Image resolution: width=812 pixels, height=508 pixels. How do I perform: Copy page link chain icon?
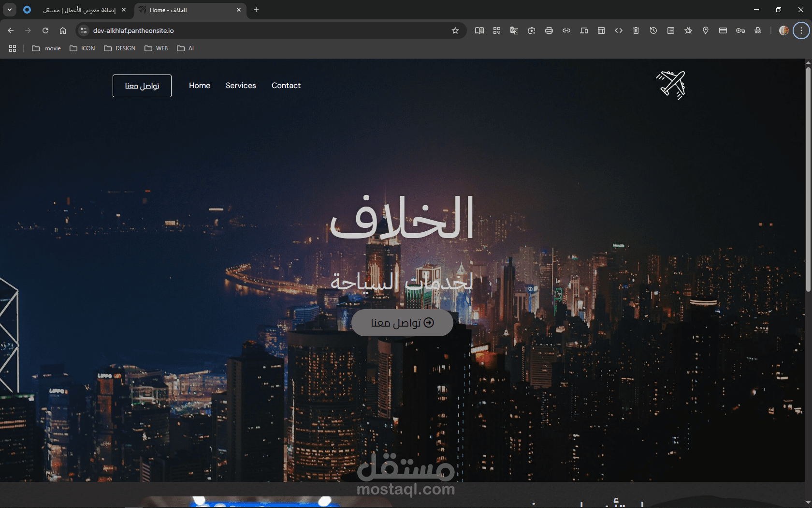566,30
